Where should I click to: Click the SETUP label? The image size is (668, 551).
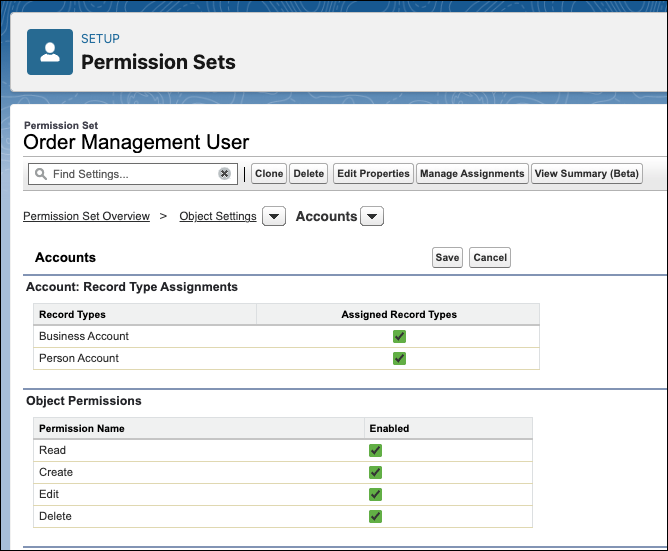pos(101,39)
